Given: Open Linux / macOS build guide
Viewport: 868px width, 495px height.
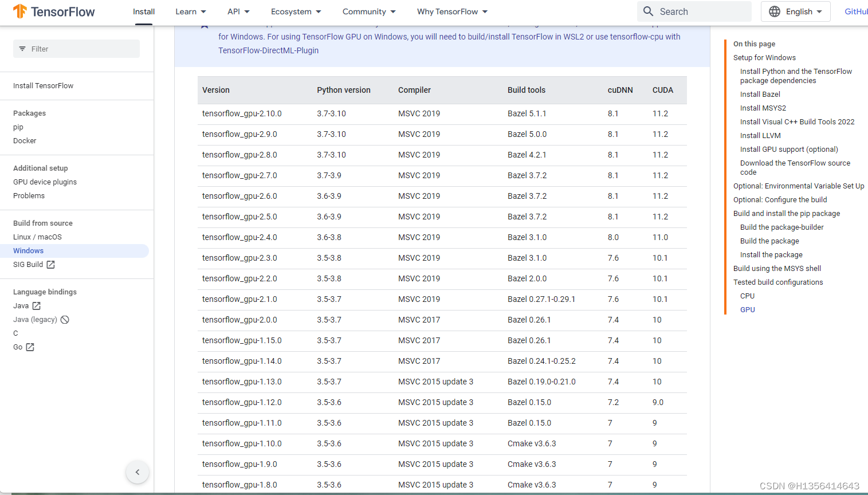Looking at the screenshot, I should pyautogui.click(x=37, y=237).
